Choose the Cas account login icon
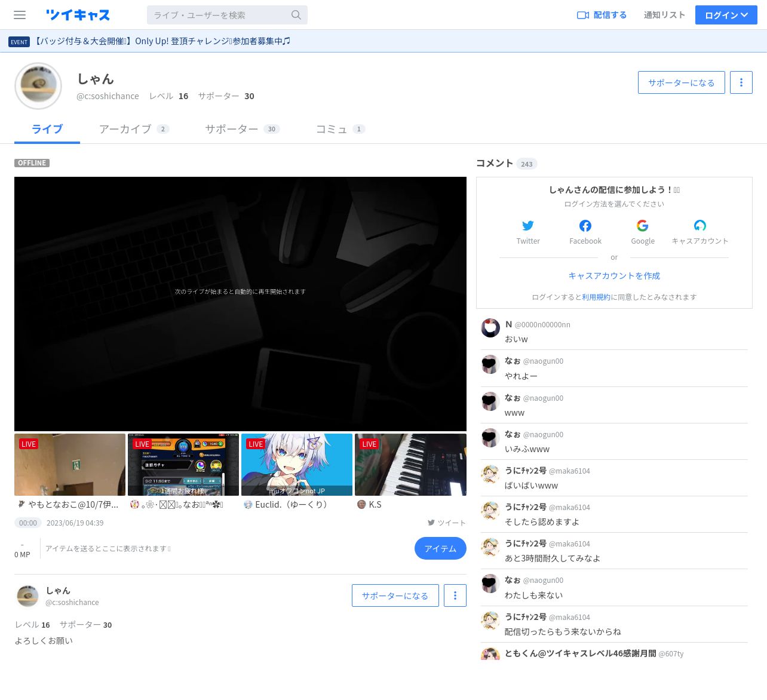Screen dimensions: 767x700 (x=699, y=226)
